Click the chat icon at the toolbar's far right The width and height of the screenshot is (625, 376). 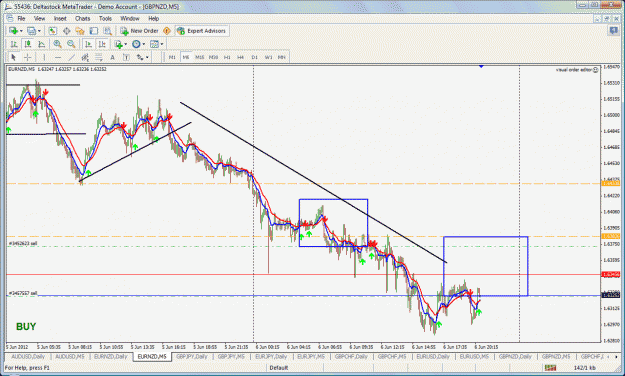[613, 31]
